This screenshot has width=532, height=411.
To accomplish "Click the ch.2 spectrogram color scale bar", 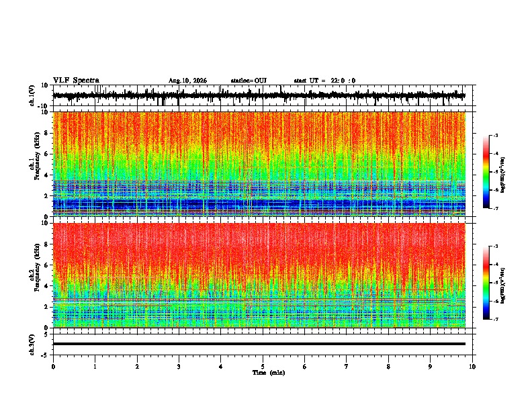I will (x=486, y=283).
